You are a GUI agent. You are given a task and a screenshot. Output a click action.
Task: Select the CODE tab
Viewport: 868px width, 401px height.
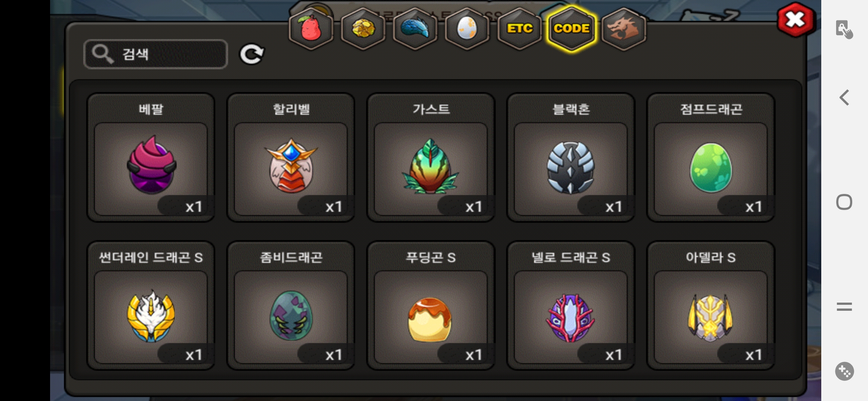click(571, 29)
